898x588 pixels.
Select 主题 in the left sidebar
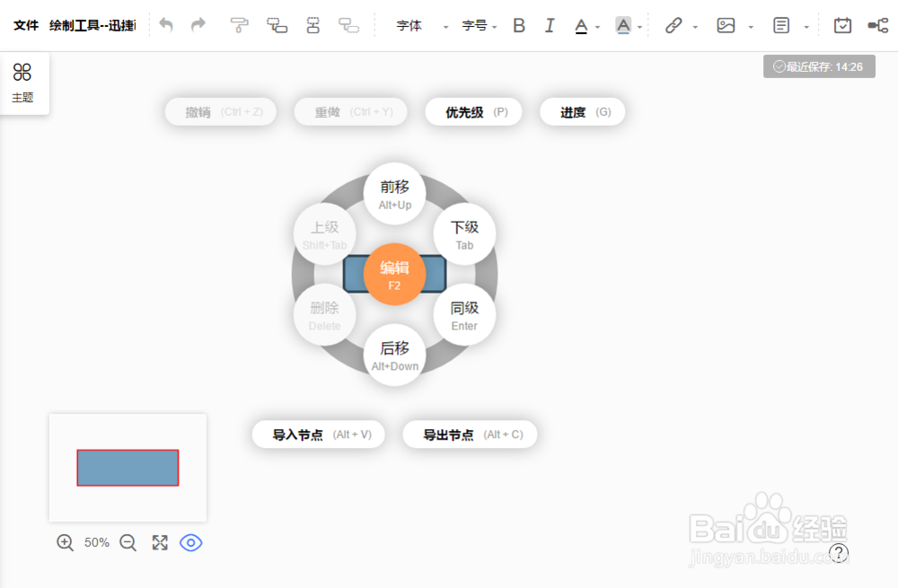[22, 81]
